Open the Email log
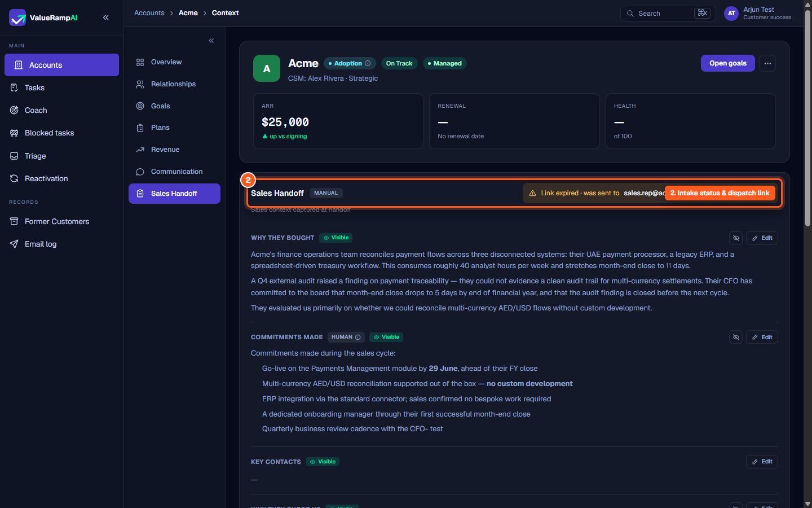The image size is (812, 508). coord(61,244)
